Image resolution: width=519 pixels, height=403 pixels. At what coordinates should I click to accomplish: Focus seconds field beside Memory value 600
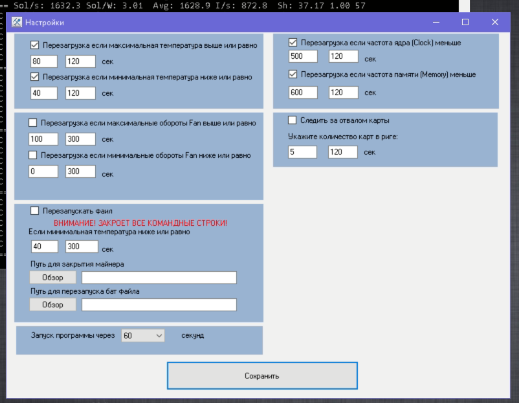click(x=343, y=92)
